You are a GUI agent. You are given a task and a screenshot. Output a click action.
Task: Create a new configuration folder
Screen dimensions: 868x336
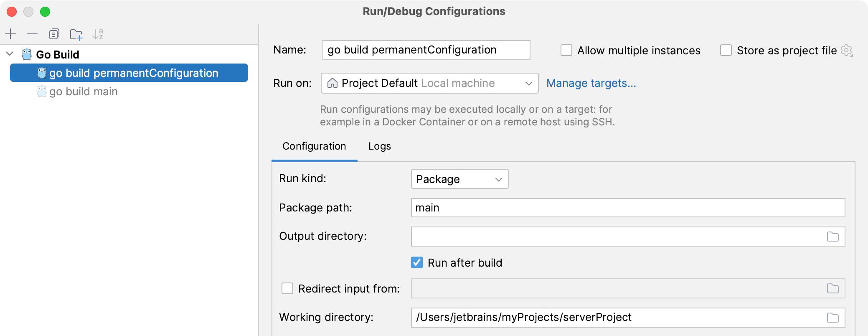coord(76,34)
